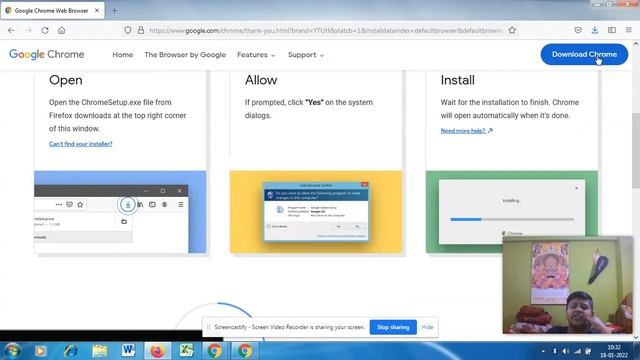640x360 pixels.
Task: Open Firefox application hamburger menu
Action: point(629,30)
